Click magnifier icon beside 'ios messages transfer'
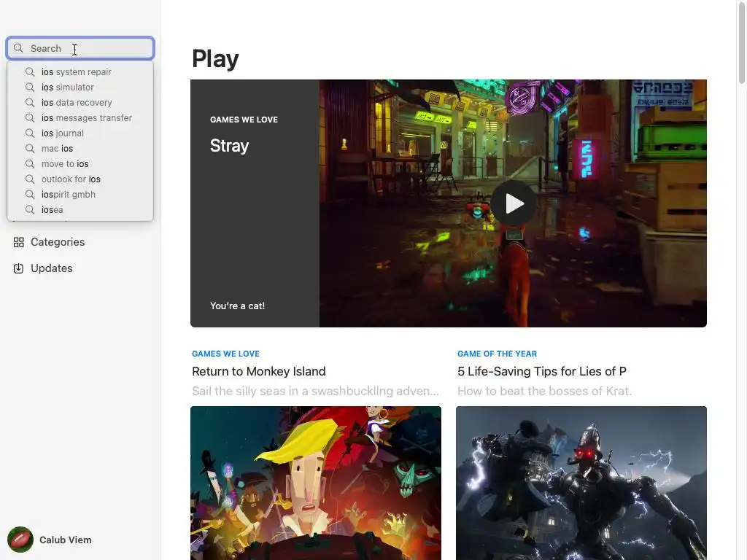747x560 pixels. point(30,117)
